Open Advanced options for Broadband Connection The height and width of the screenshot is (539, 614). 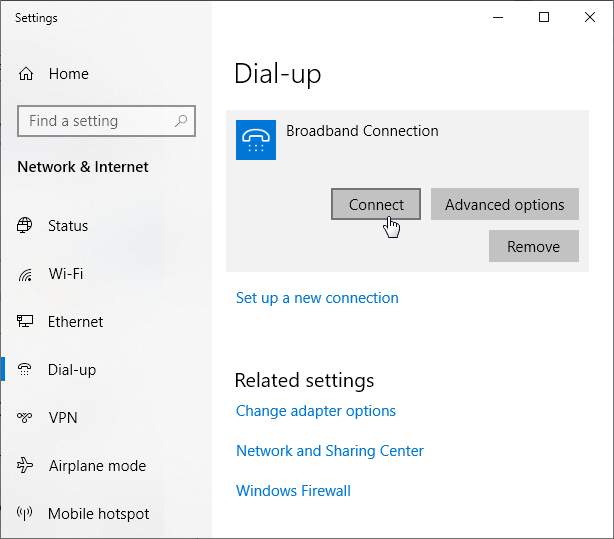(x=504, y=205)
